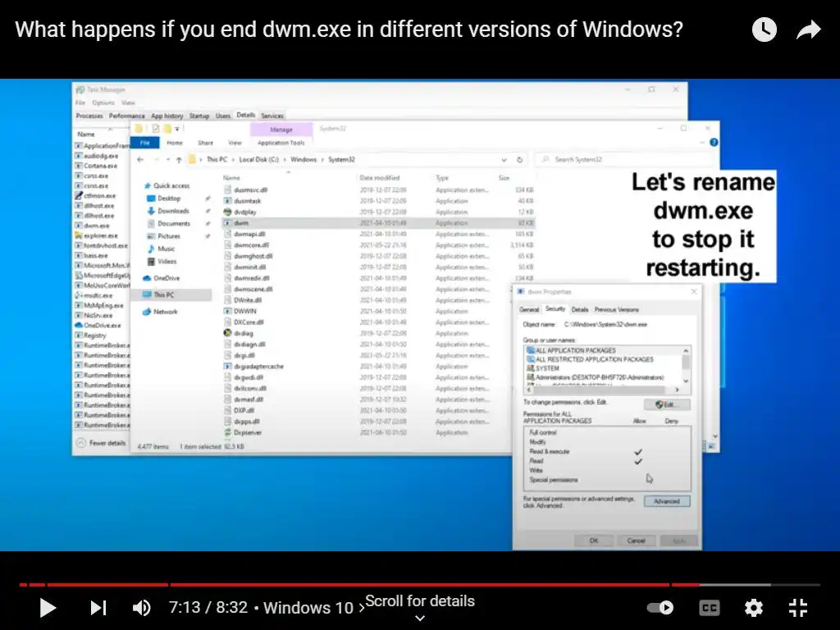Click OK in dwm Properties
Viewport: 840px width, 630px height.
pos(594,541)
